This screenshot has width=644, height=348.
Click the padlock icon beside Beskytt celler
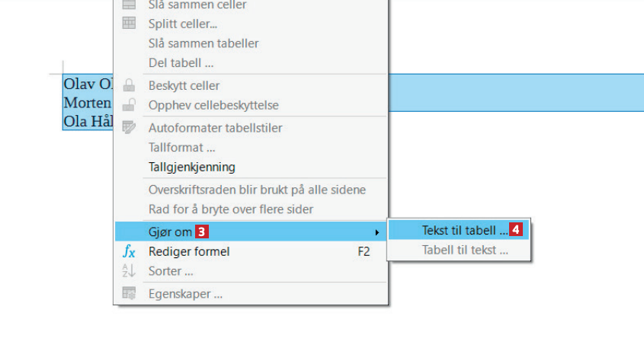coord(129,85)
